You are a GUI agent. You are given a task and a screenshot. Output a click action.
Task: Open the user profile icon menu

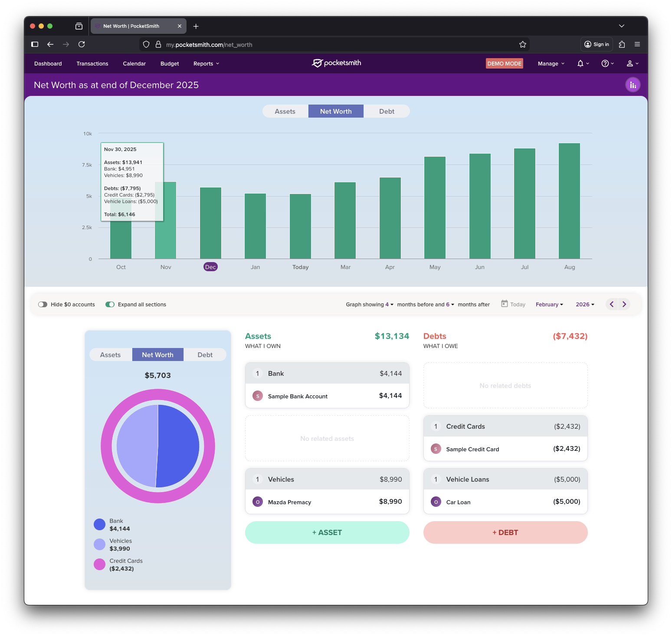(630, 63)
